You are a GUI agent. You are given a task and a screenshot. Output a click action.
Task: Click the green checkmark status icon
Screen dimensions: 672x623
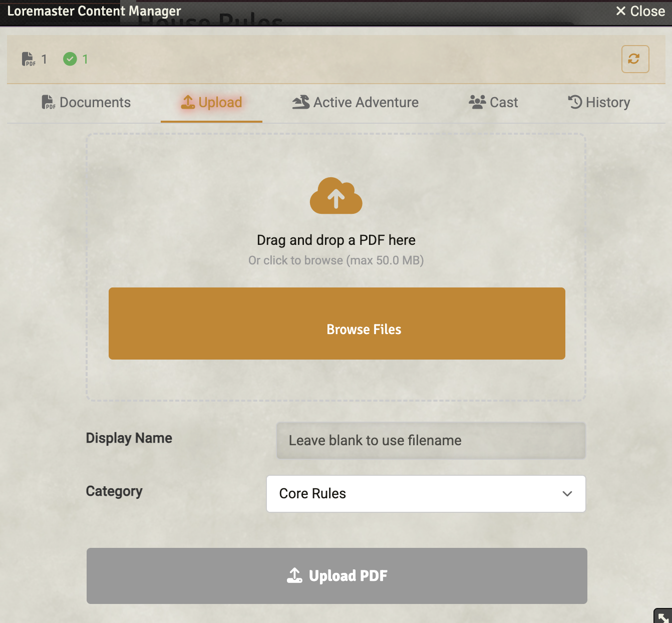click(x=70, y=59)
